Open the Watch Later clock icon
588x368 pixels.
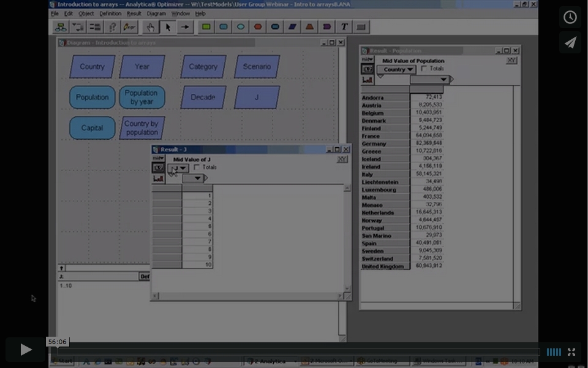(570, 17)
